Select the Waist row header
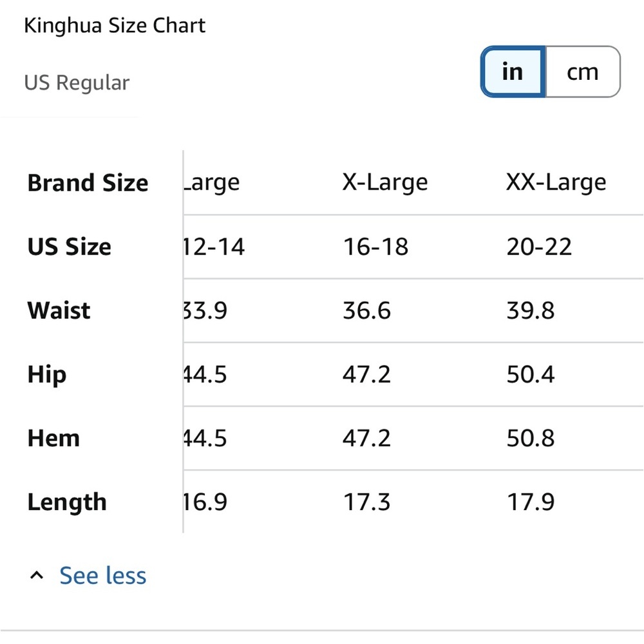Viewport: 644px width, 644px height. click(x=59, y=310)
